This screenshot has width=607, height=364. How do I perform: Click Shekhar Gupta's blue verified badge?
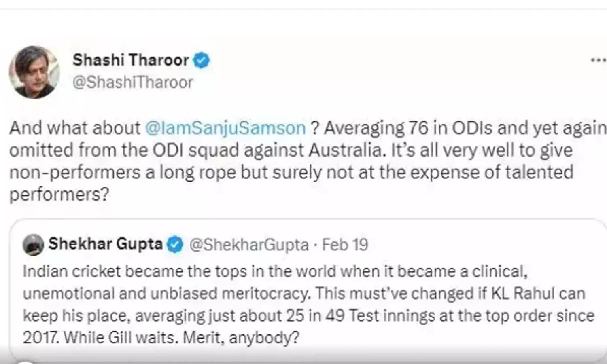tap(175, 244)
